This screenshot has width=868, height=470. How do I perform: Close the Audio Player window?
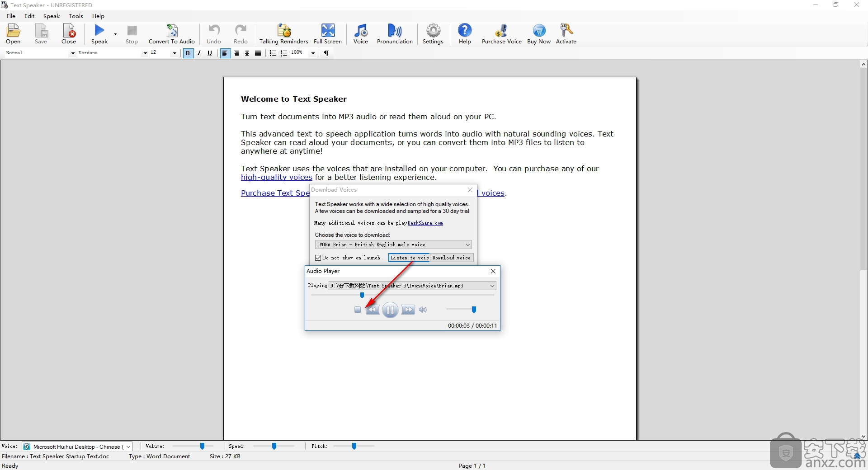pyautogui.click(x=493, y=271)
